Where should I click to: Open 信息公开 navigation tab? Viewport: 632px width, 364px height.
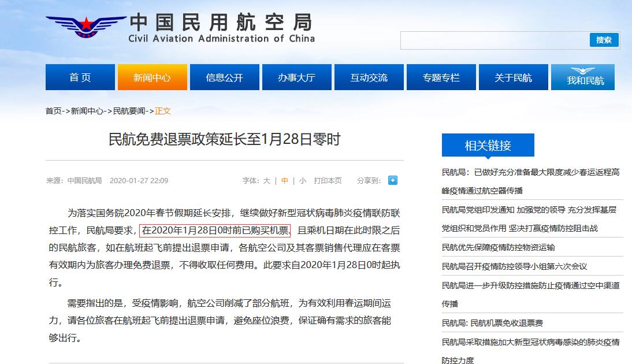(225, 77)
